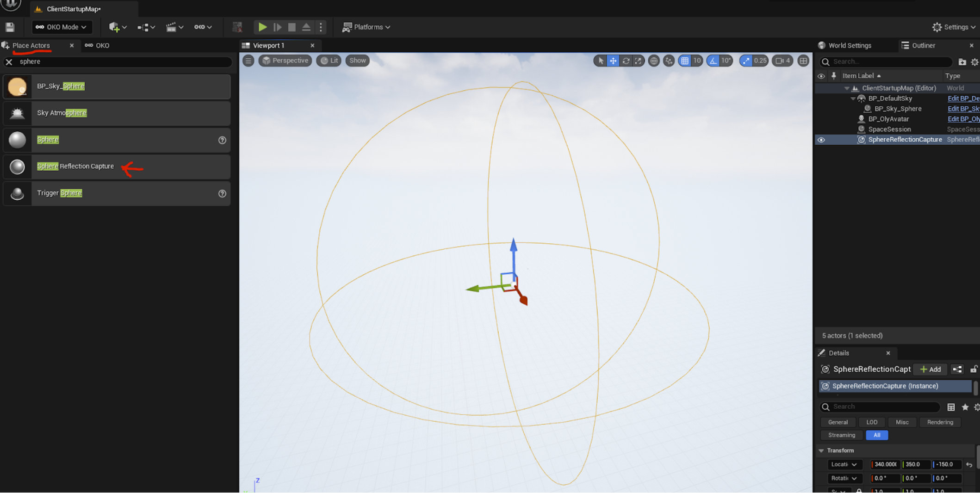Select the rotate tool in the viewport toolbar

pos(626,61)
